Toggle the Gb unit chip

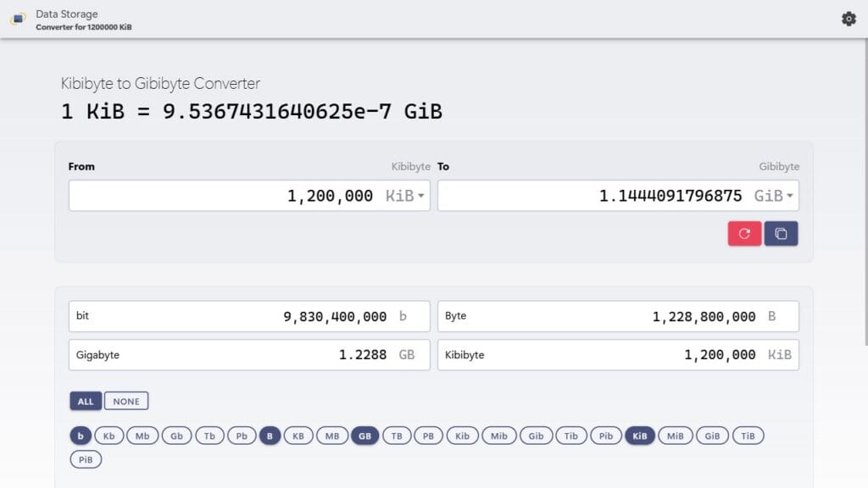coord(176,436)
